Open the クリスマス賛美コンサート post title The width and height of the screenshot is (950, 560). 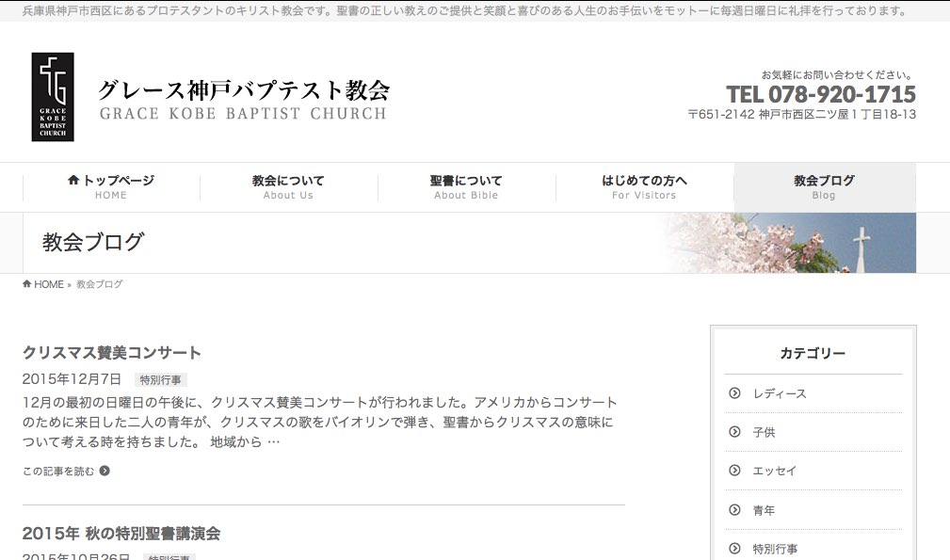111,352
